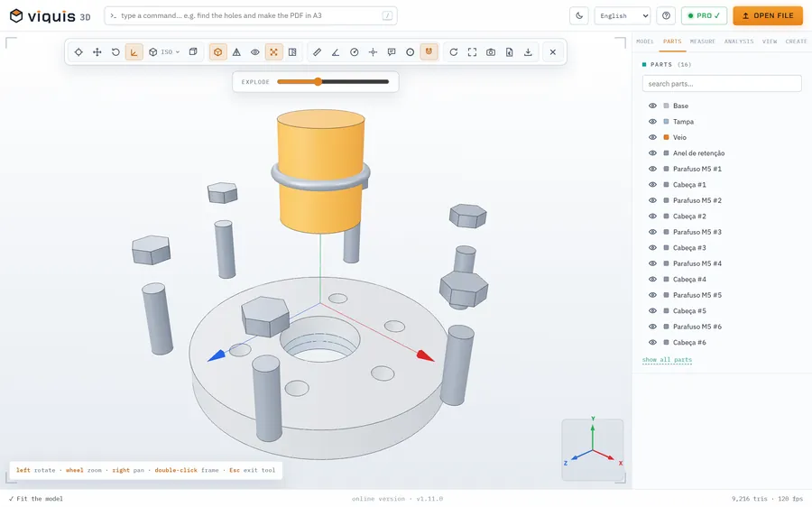812x507 pixels.
Task: Select the orbit/select diamond tool
Action: pos(78,51)
